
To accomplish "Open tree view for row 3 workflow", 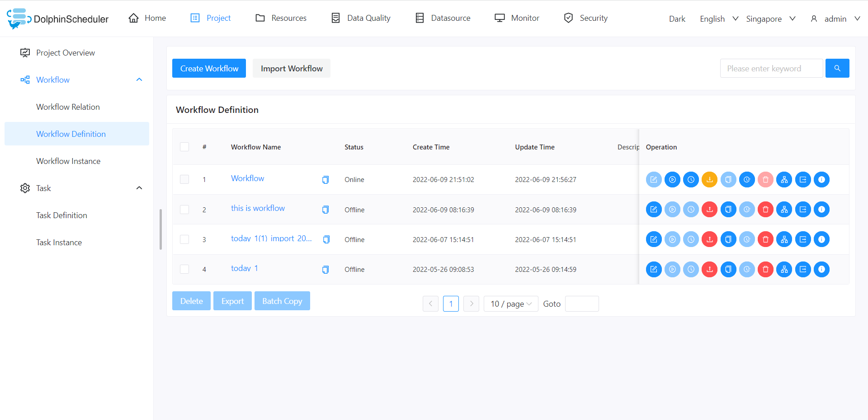I will click(x=784, y=240).
